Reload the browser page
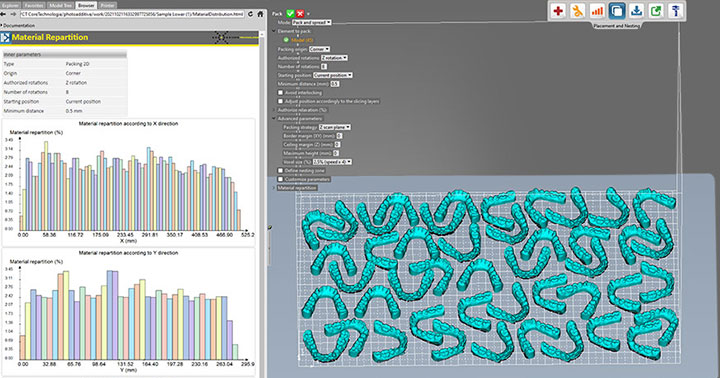Viewport: 720px width, 378px height. [251, 14]
